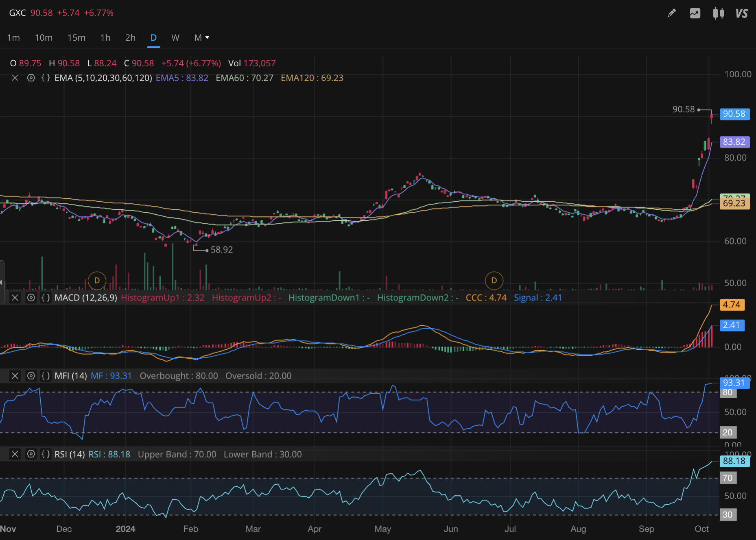Open MACD code settings braces icon
Viewport: 756px width, 540px height.
[46, 298]
